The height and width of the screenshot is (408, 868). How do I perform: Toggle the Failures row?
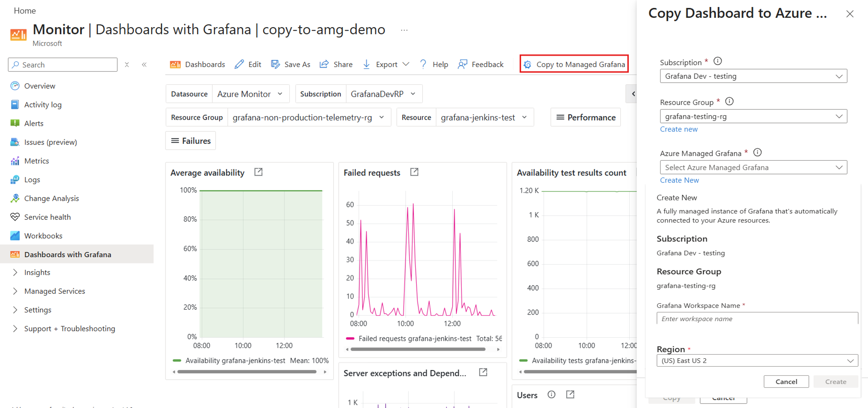coord(191,141)
